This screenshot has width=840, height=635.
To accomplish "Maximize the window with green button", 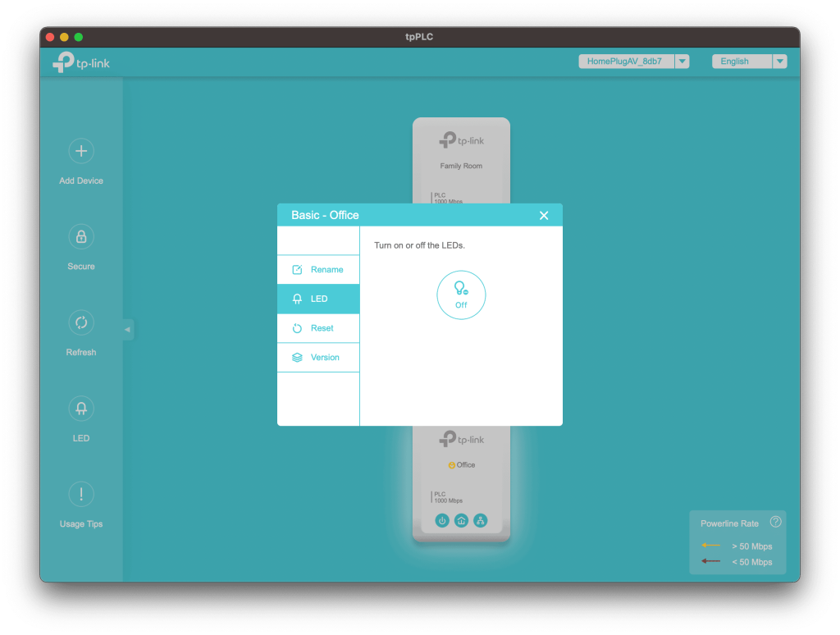I will click(79, 37).
